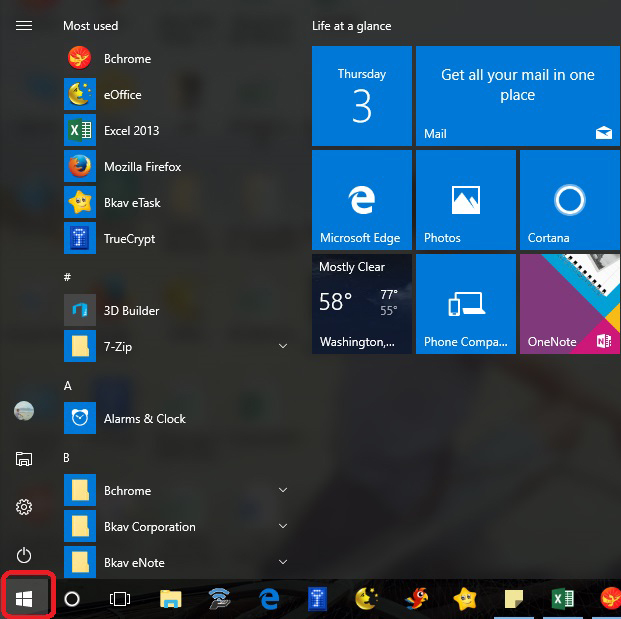Open the Mail tile
This screenshot has width=621, height=619.
(x=518, y=96)
